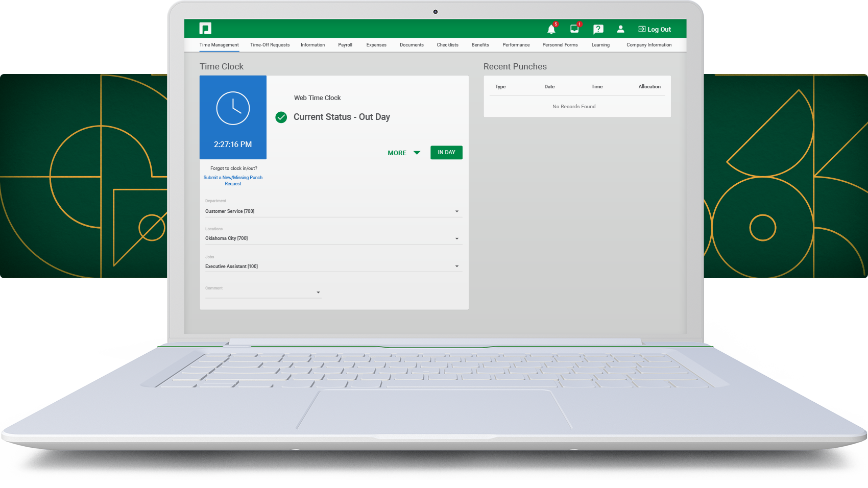The height and width of the screenshot is (488, 868).
Task: Open the Company Information tab
Action: (x=649, y=45)
